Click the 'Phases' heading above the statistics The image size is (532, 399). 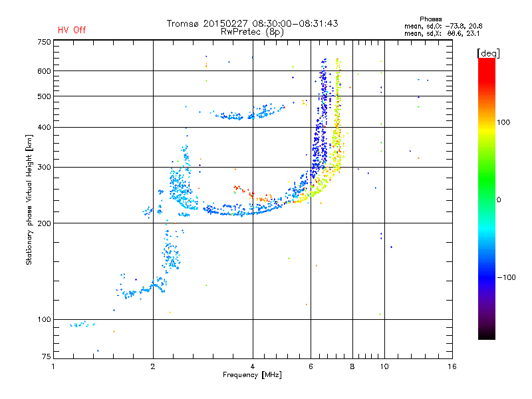(430, 19)
